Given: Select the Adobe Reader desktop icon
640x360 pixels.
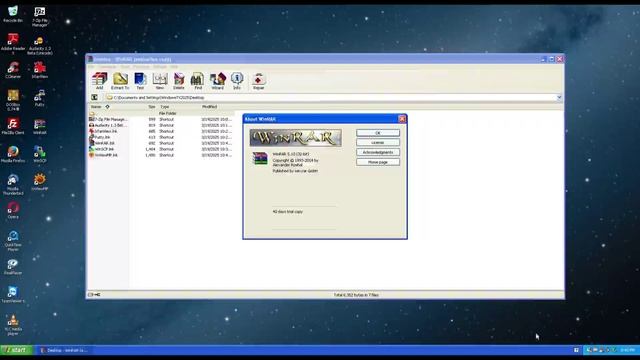Looking at the screenshot, I should coord(13,44).
